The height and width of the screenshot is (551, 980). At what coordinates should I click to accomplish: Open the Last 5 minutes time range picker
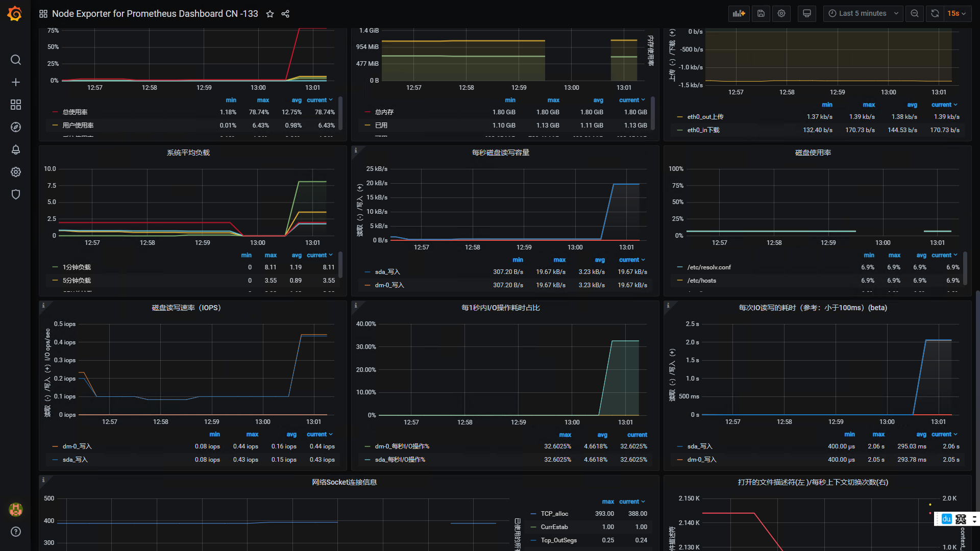point(863,13)
